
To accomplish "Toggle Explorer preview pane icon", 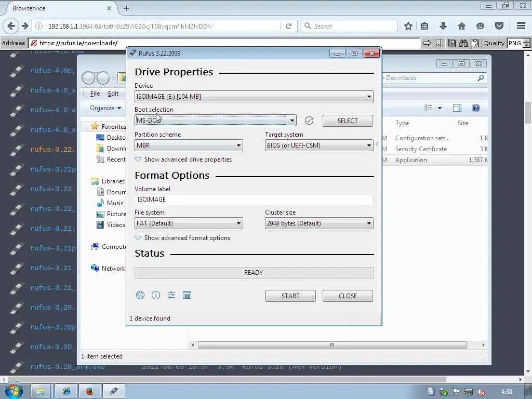I will click(457, 108).
